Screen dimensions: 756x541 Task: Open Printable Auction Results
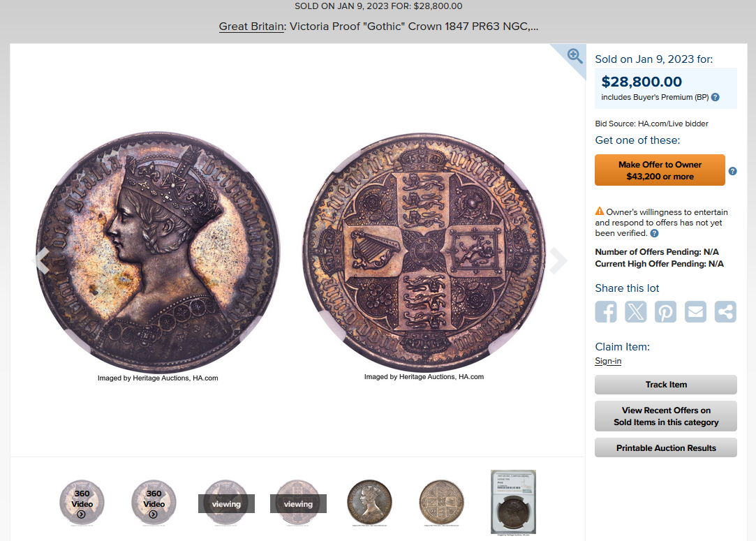coord(666,448)
